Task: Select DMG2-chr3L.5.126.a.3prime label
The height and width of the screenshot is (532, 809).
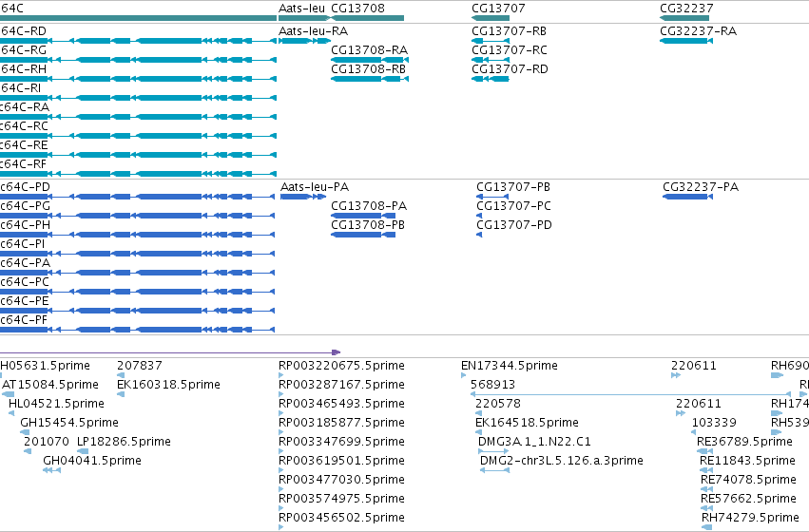Action: [x=561, y=461]
